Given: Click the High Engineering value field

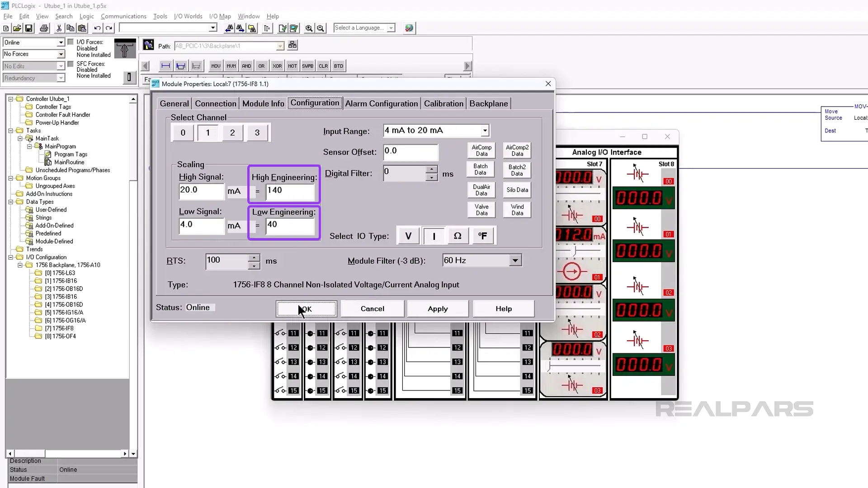Looking at the screenshot, I should point(289,191).
